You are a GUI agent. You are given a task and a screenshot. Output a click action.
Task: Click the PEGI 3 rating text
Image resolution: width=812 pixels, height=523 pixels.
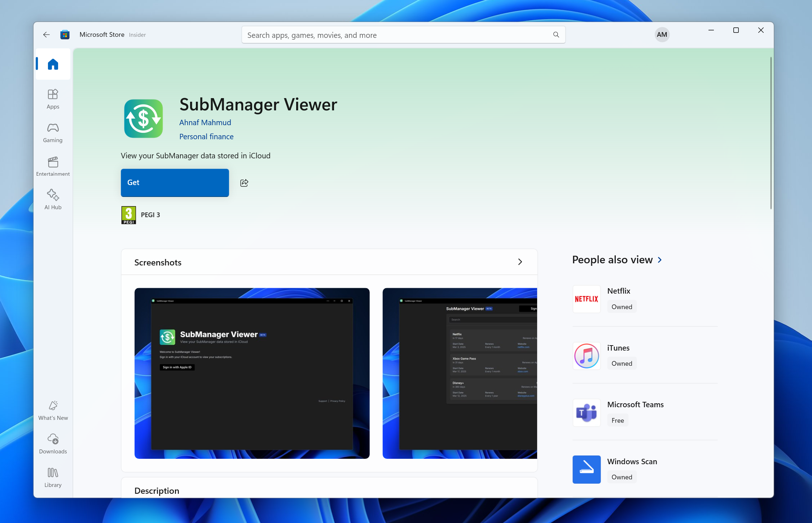(x=150, y=215)
